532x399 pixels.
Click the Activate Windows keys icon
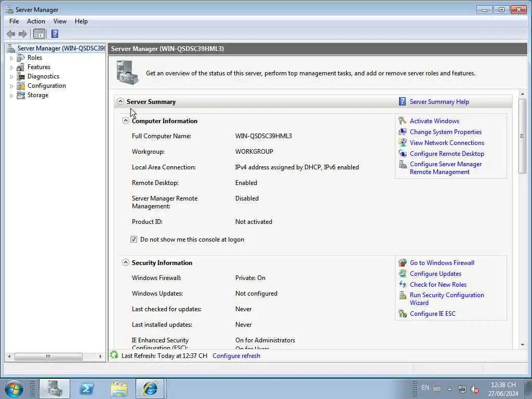403,121
